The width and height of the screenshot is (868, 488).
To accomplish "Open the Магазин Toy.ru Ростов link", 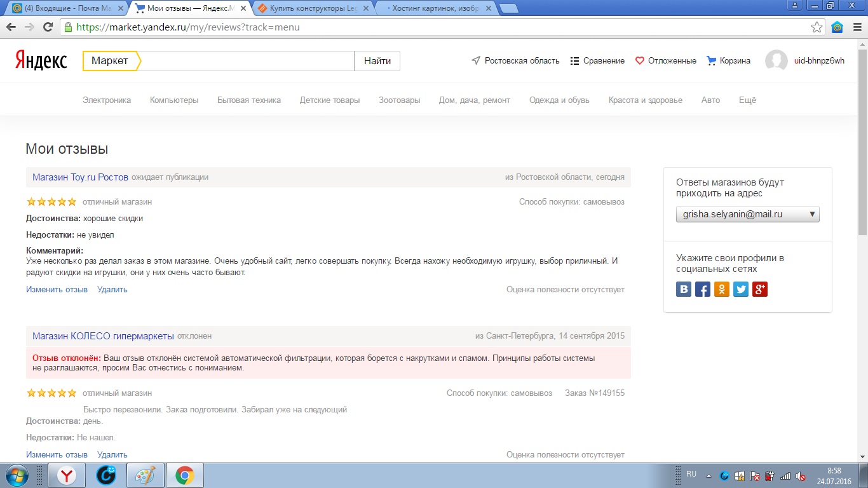I will 80,177.
